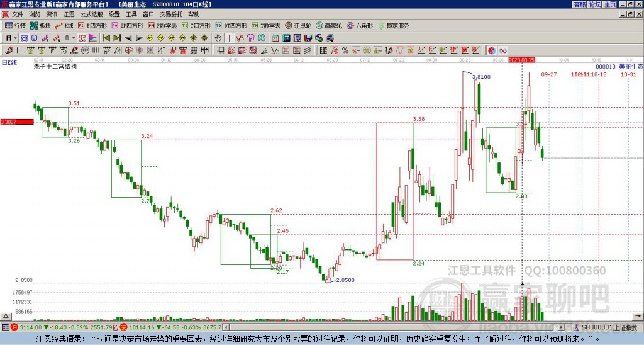
Task: Open the 江恩 menu
Action: 69,14
